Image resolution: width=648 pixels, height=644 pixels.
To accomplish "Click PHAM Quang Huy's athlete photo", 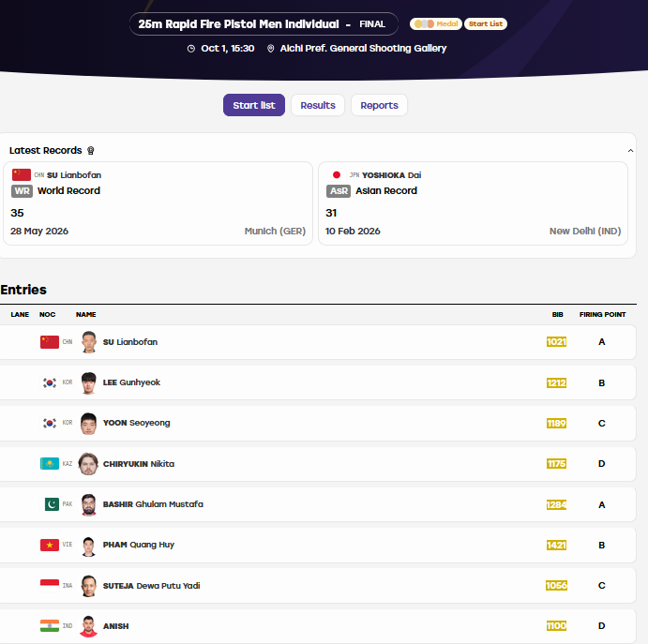I will point(88,546).
